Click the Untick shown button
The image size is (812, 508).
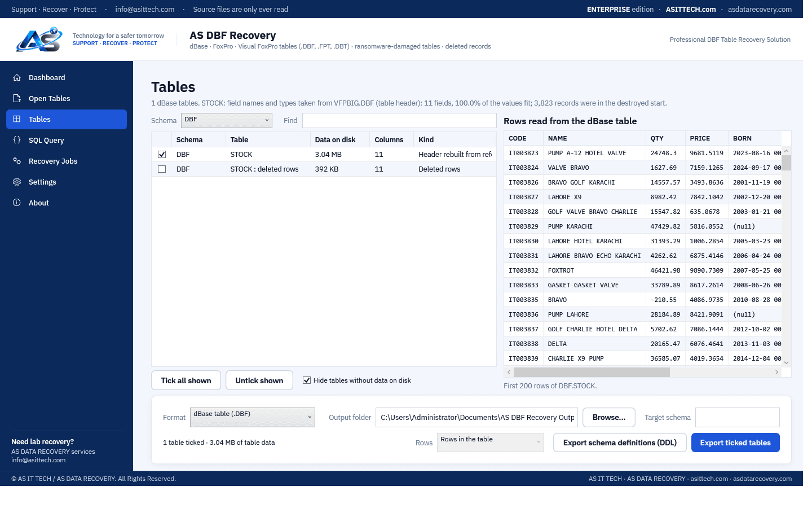point(259,380)
